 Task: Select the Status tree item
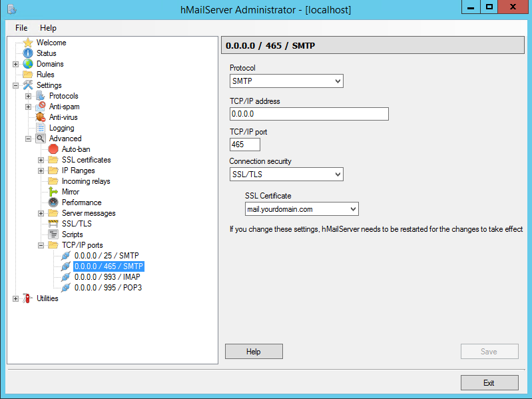tap(47, 53)
